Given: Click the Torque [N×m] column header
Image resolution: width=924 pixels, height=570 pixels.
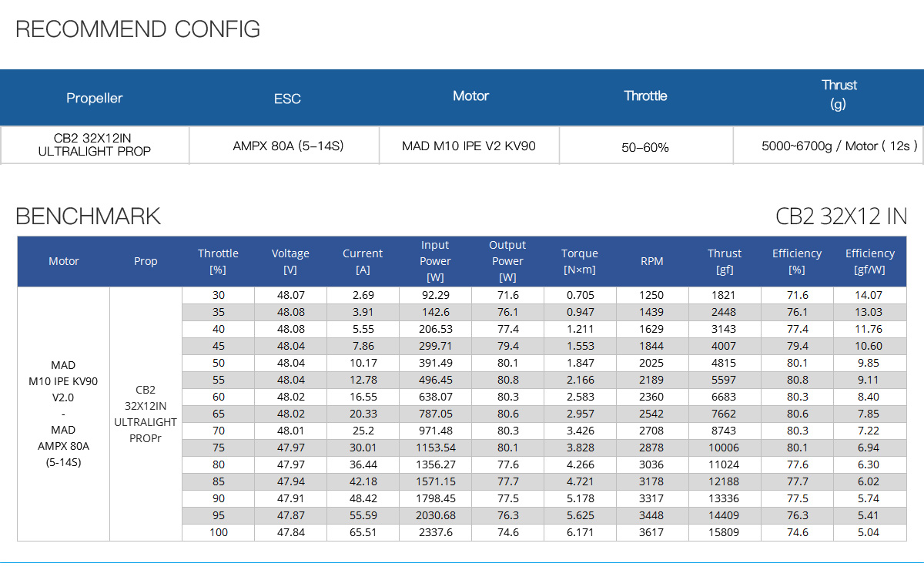Looking at the screenshot, I should click(x=580, y=261).
